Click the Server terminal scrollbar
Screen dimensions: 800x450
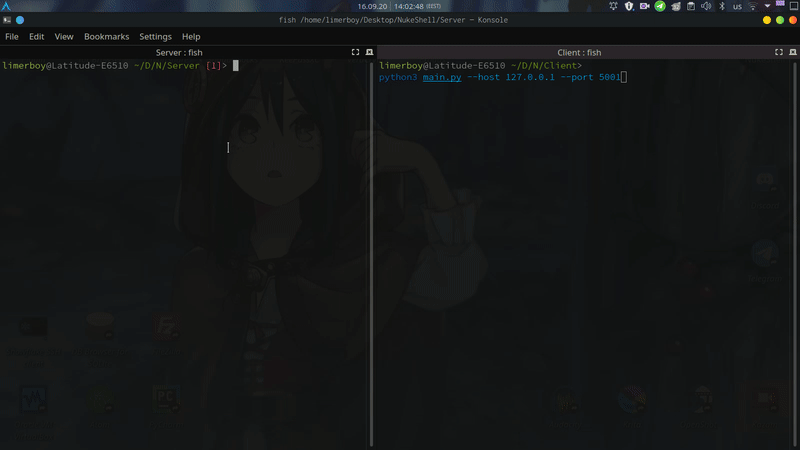coord(371,254)
